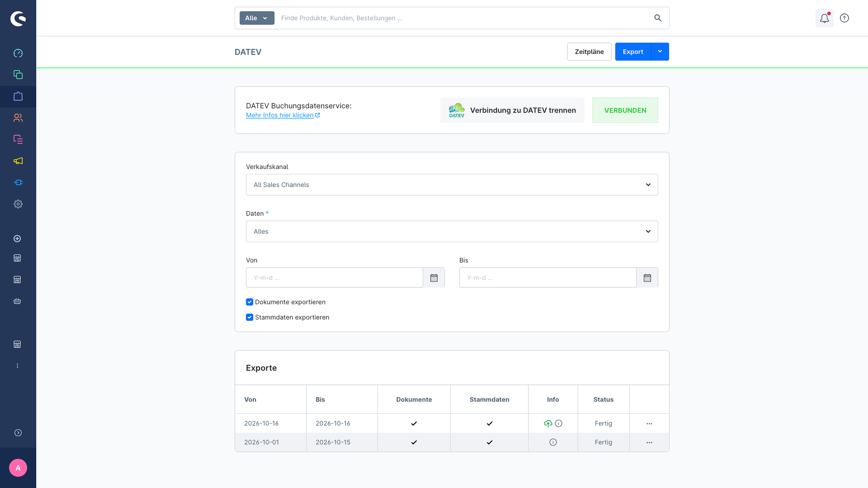Open the Orders bag icon in sidebar
The image size is (868, 488).
(18, 96)
